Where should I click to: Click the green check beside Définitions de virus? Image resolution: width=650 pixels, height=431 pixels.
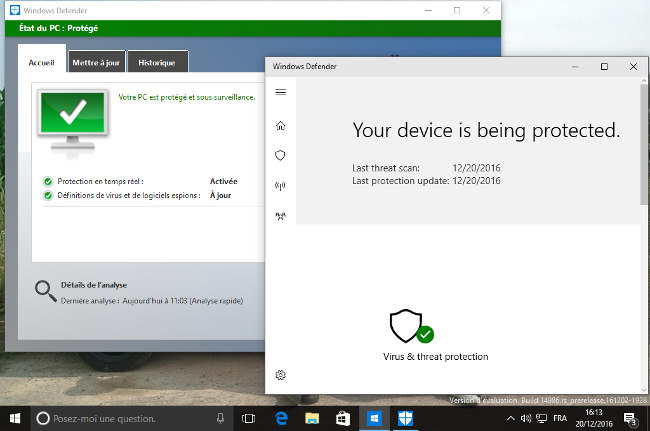(x=48, y=195)
